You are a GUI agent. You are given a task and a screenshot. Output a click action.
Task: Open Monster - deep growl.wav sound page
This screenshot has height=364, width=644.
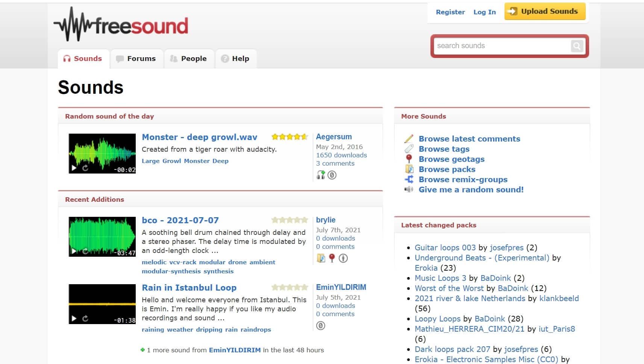(x=200, y=137)
